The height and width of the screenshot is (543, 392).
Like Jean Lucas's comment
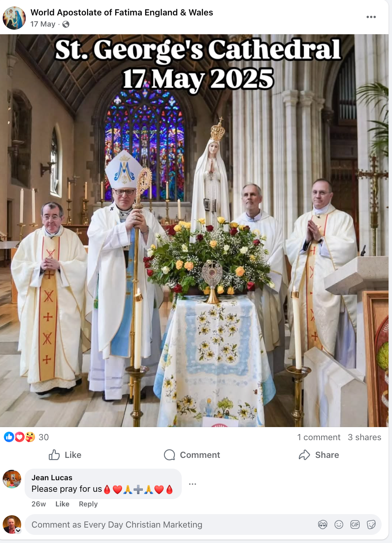click(x=62, y=504)
